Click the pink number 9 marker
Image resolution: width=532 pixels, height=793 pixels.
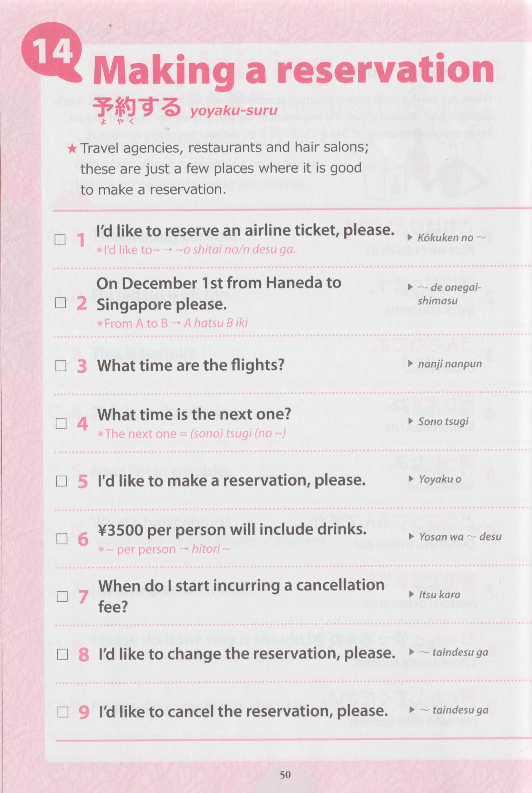tap(84, 712)
